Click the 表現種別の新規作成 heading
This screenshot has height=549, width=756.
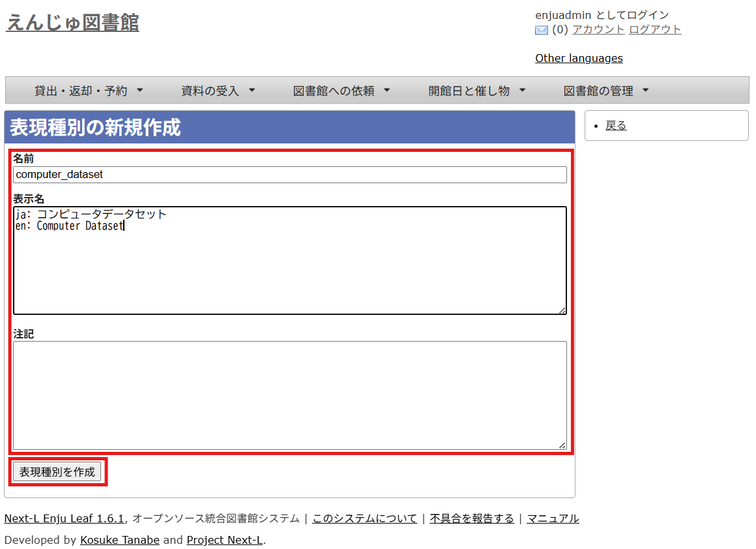coord(95,127)
